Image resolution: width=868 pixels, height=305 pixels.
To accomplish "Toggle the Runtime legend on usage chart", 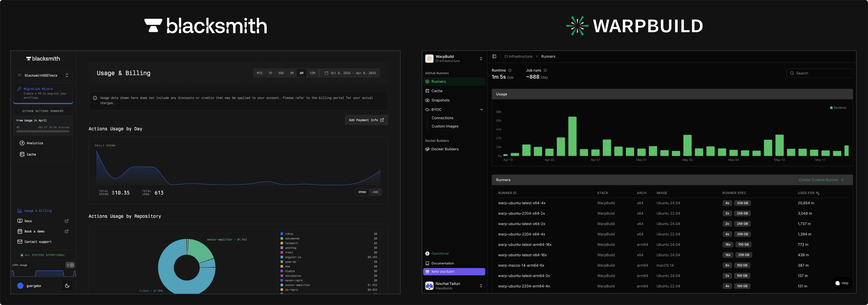I will click(838, 108).
